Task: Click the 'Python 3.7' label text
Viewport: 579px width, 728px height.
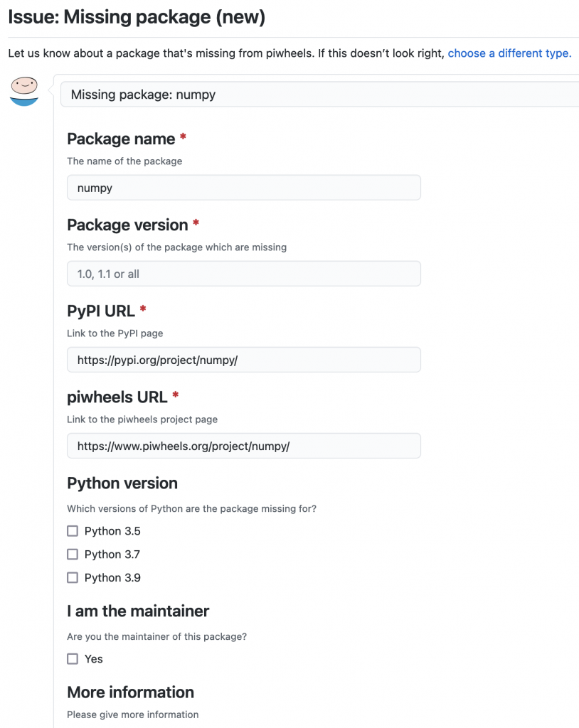Action: tap(112, 554)
